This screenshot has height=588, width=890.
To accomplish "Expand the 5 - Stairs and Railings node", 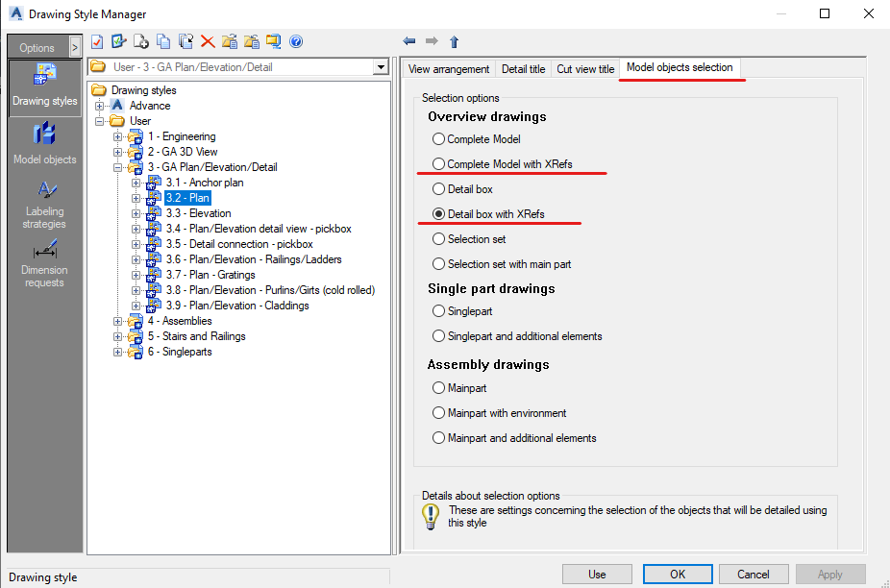I will (117, 336).
